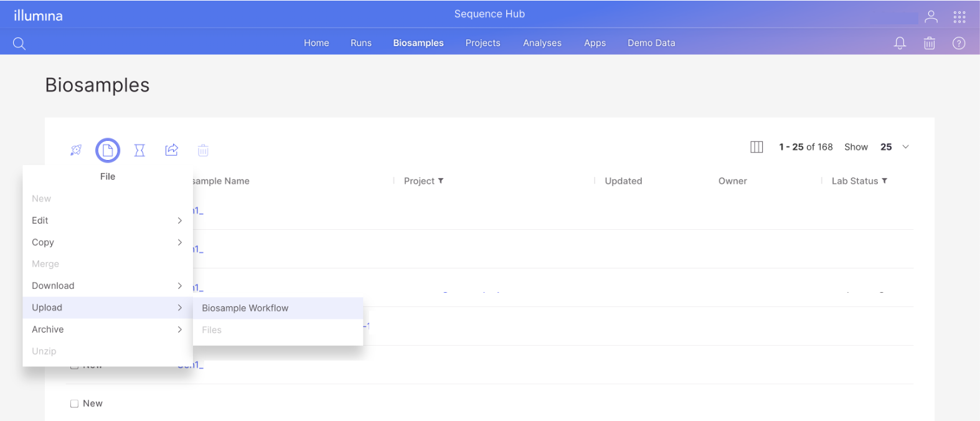Click the hourglass status toolbar icon
Viewport: 980px width, 421px height.
tap(139, 150)
